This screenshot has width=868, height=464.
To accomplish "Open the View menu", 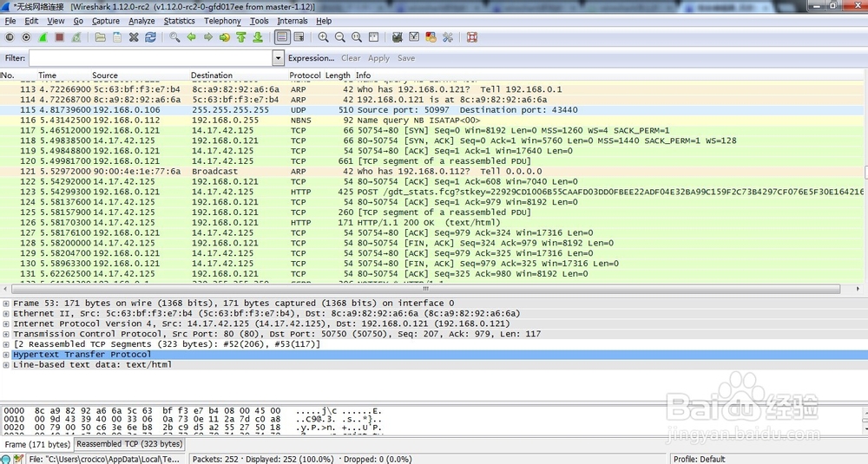I will 56,21.
